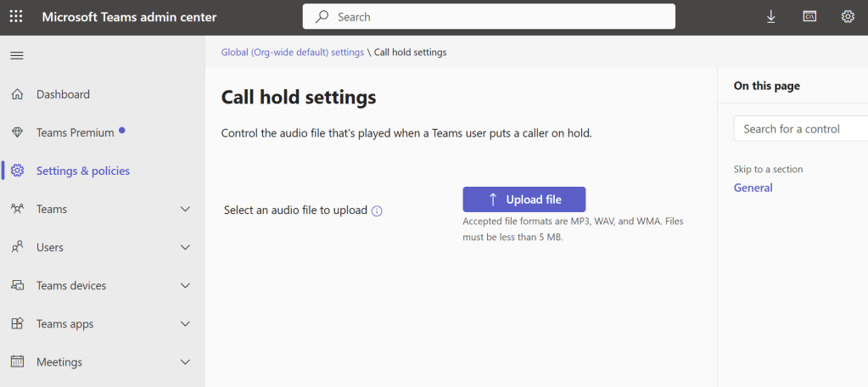Expand the Users navigation chevron
This screenshot has height=387, width=868.
[x=186, y=247]
